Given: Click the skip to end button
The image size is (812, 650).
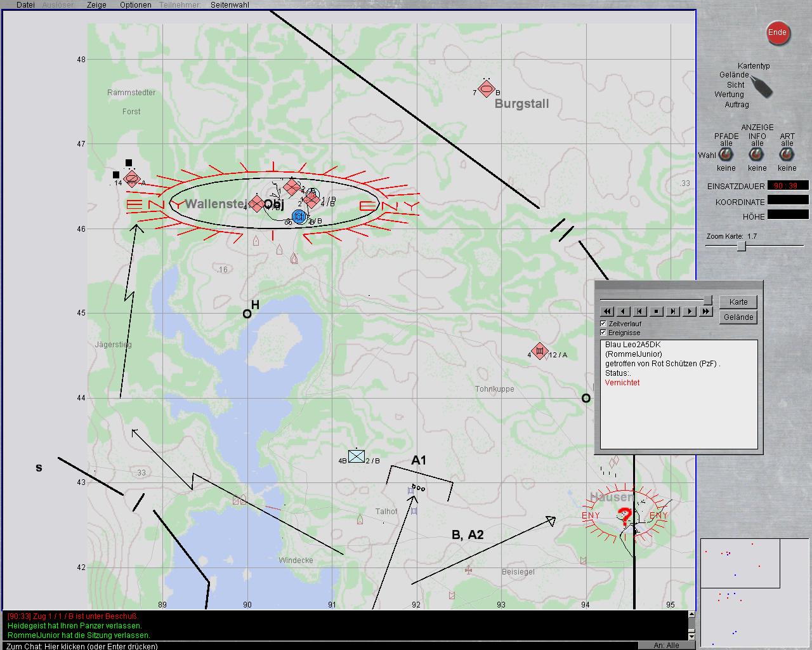Looking at the screenshot, I should [x=673, y=311].
